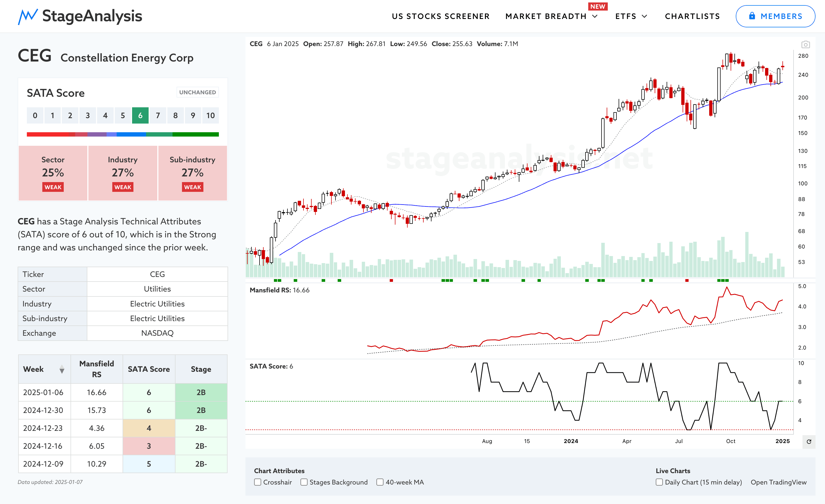This screenshot has width=825, height=504.
Task: Click the UNCHANGED status badge
Action: pyautogui.click(x=197, y=92)
